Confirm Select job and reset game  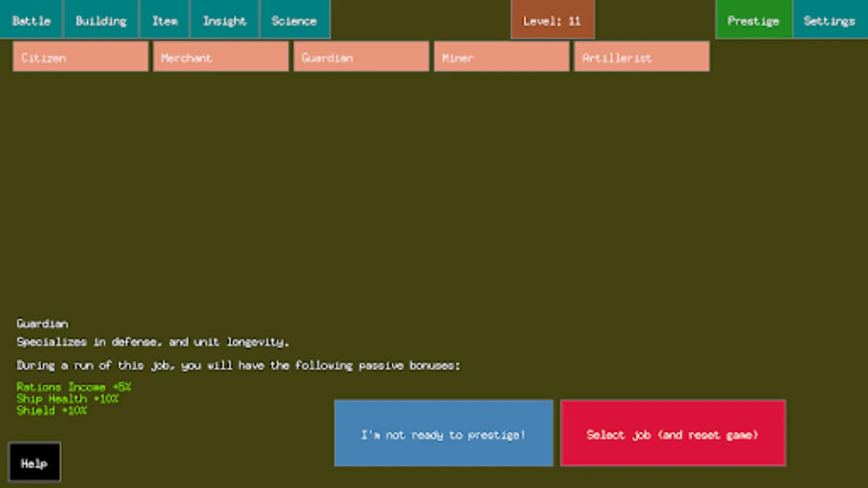(x=673, y=433)
